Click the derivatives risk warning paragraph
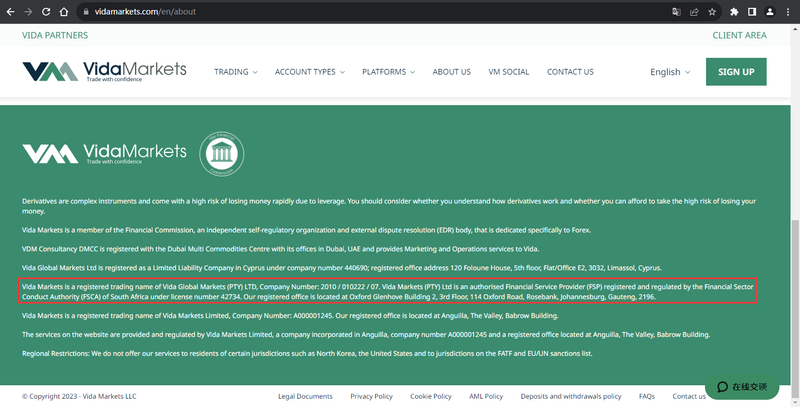Image resolution: width=800 pixels, height=407 pixels. click(389, 206)
